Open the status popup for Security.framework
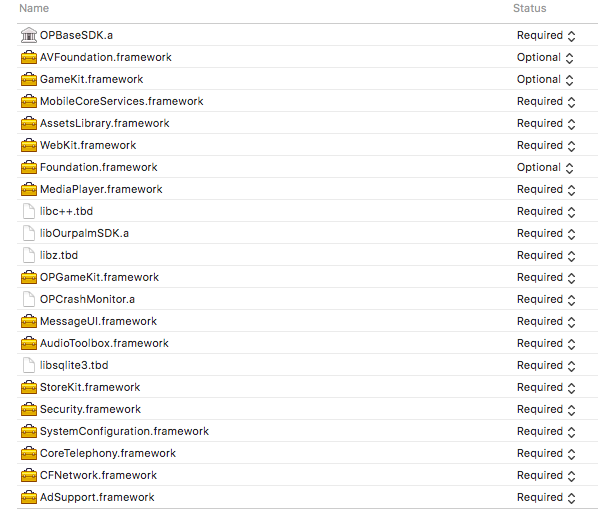 point(546,410)
